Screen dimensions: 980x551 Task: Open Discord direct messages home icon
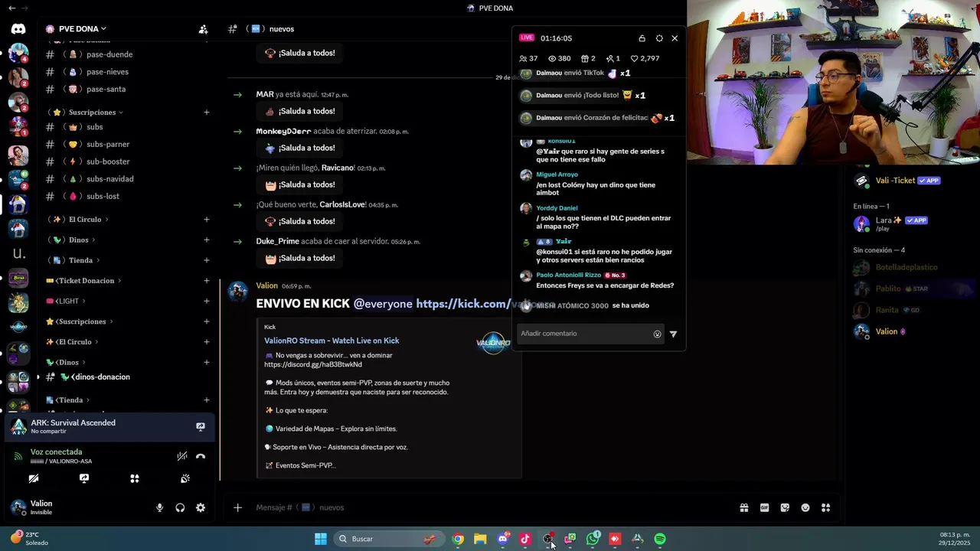click(x=18, y=29)
